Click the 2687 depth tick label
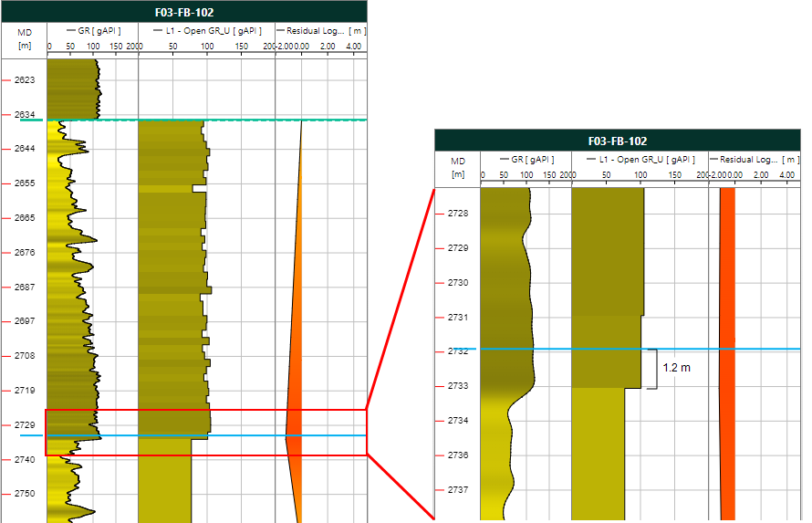Image resolution: width=812 pixels, height=523 pixels. (25, 287)
